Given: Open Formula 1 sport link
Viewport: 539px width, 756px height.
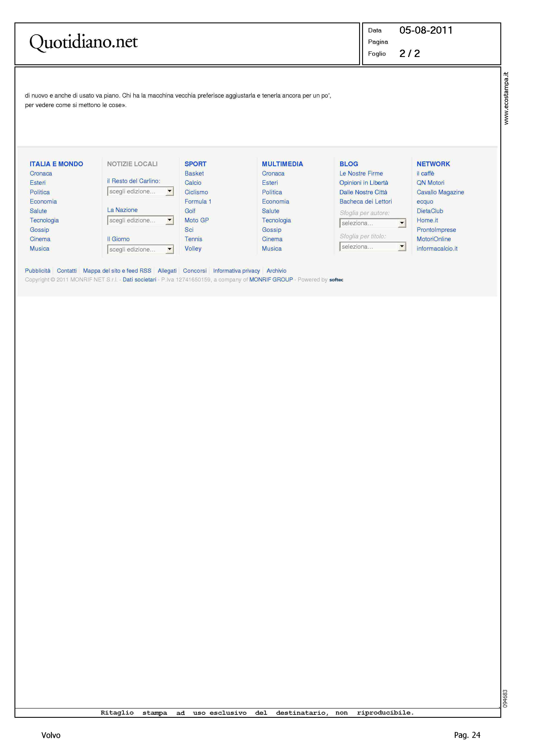Looking at the screenshot, I should tap(198, 201).
